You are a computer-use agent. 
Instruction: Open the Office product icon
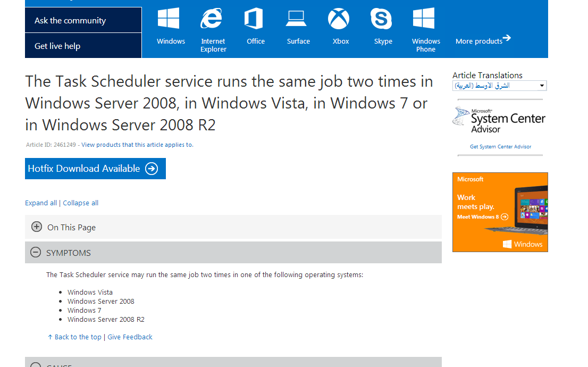(254, 19)
